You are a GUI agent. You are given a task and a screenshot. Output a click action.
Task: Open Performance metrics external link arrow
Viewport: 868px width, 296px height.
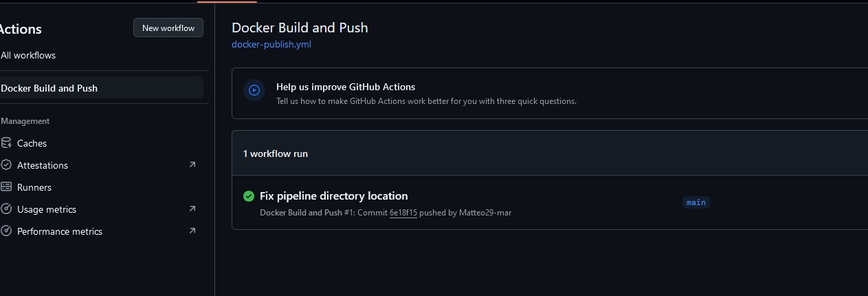[x=192, y=231]
